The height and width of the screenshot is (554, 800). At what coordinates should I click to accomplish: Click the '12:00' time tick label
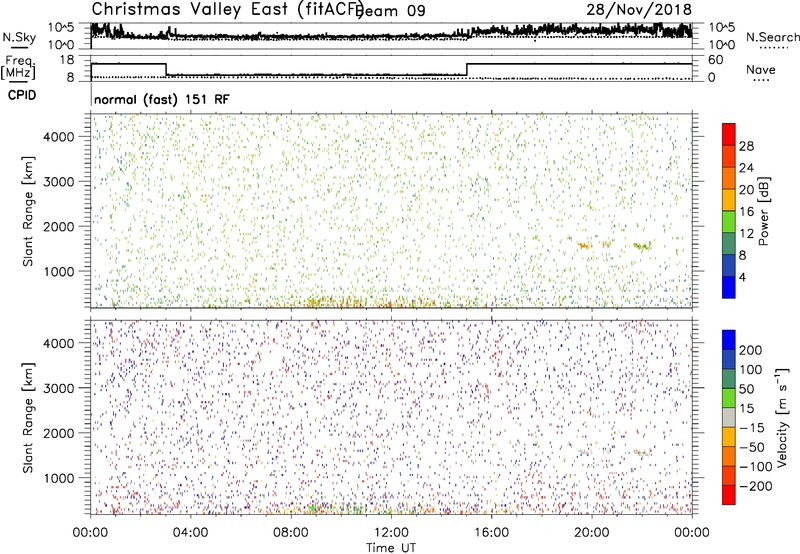[391, 533]
